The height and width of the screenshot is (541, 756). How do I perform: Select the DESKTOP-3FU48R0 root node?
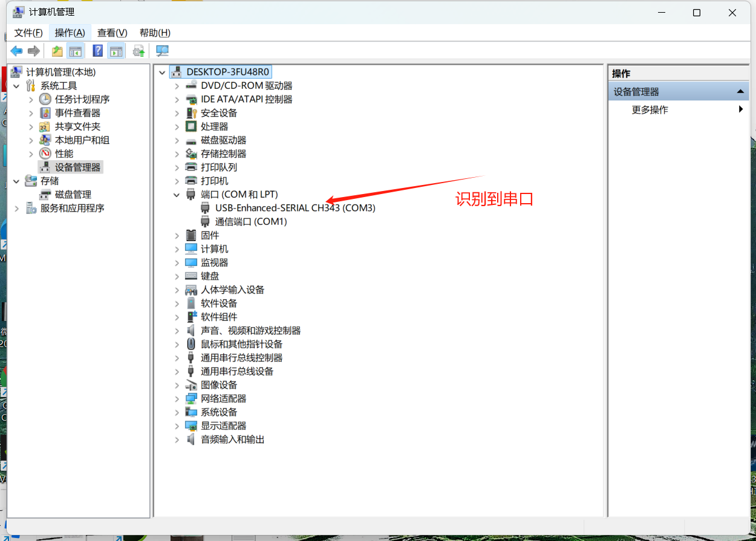(227, 72)
